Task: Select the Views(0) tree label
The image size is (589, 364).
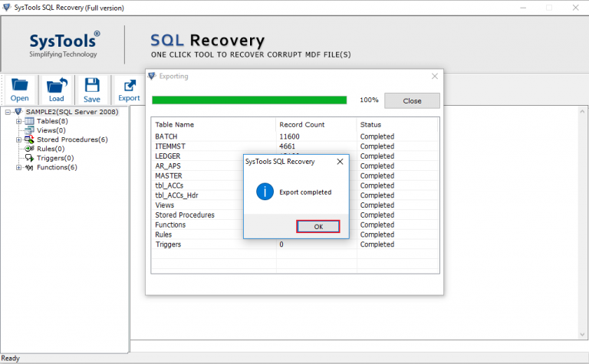Action: tap(51, 130)
